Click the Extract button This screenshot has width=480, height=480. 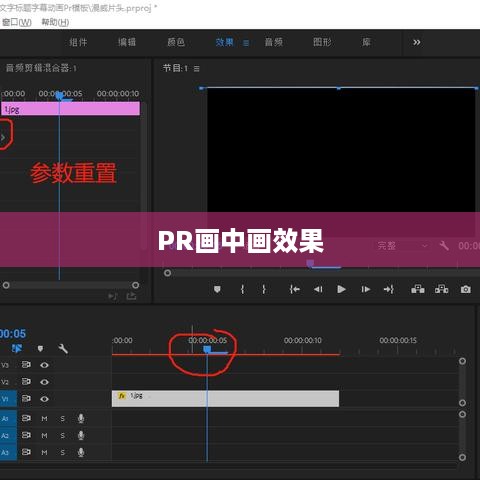coord(442,289)
